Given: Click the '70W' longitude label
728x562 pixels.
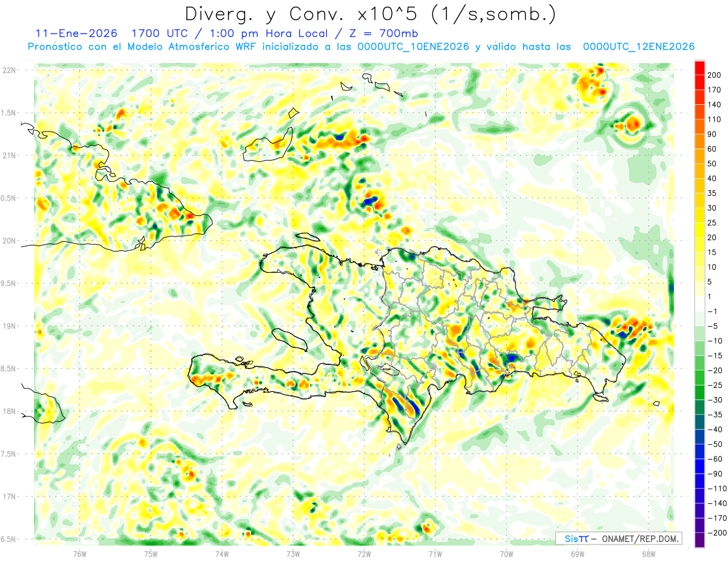Looking at the screenshot, I should pyautogui.click(x=507, y=553).
